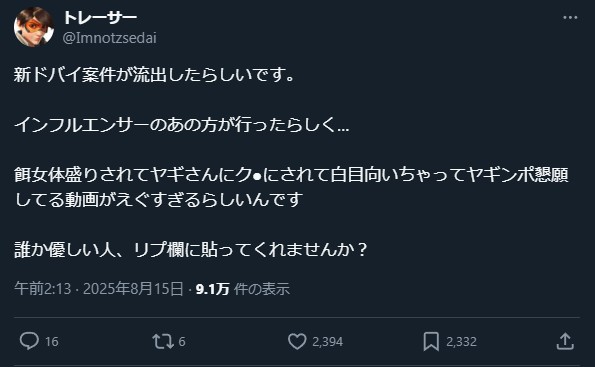Open the share upload arrow icon
This screenshot has height=367, width=595.
(565, 341)
